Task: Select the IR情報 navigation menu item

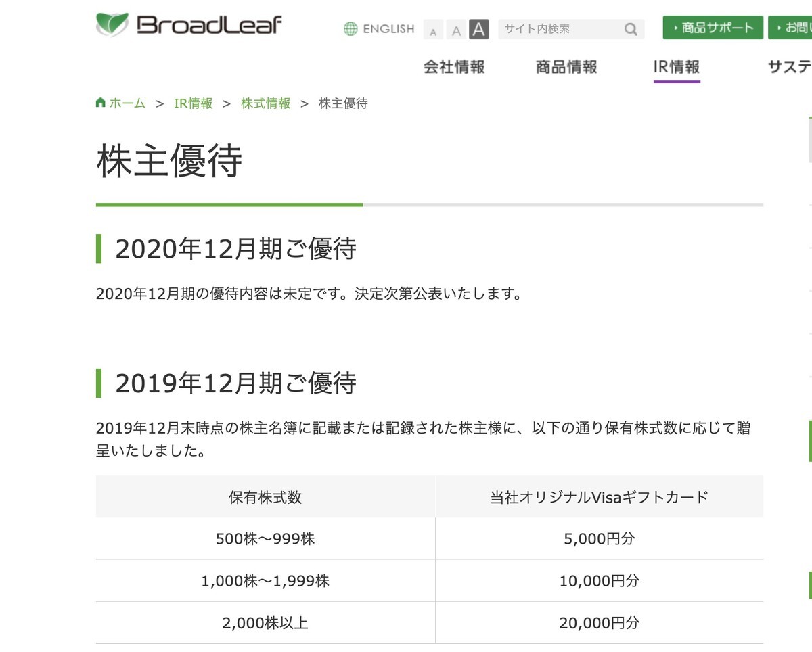Action: tap(676, 66)
